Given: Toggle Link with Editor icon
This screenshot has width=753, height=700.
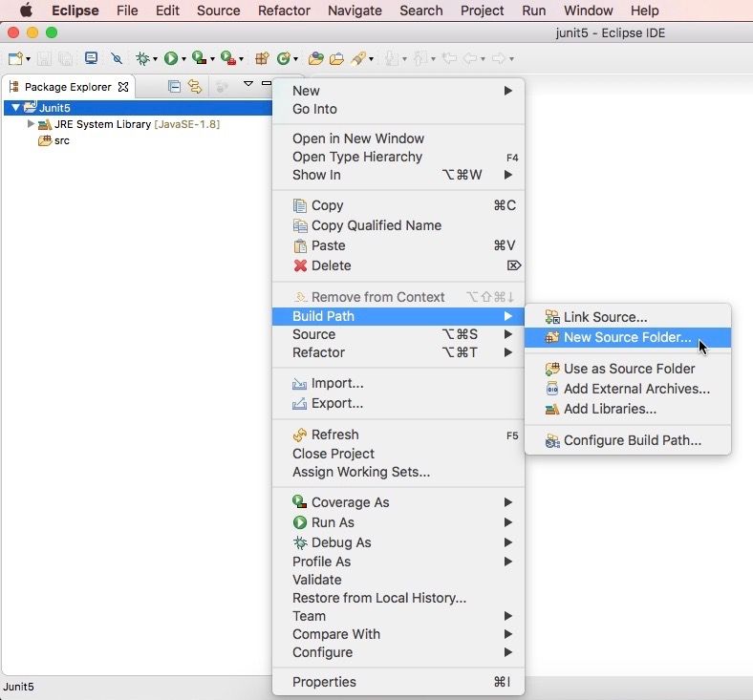Looking at the screenshot, I should pyautogui.click(x=195, y=87).
